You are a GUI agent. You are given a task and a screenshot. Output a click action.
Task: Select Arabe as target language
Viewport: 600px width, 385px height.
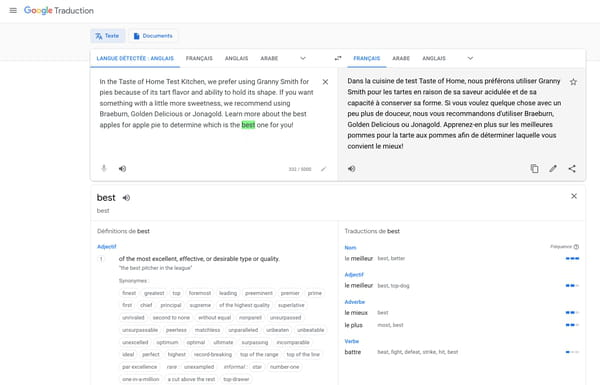[x=401, y=59]
